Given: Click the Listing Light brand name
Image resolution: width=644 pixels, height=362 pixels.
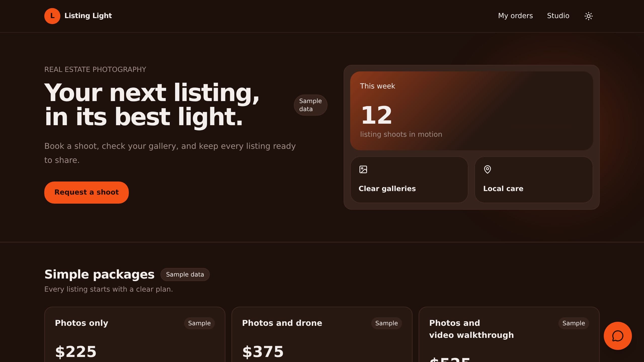Looking at the screenshot, I should click(x=88, y=16).
